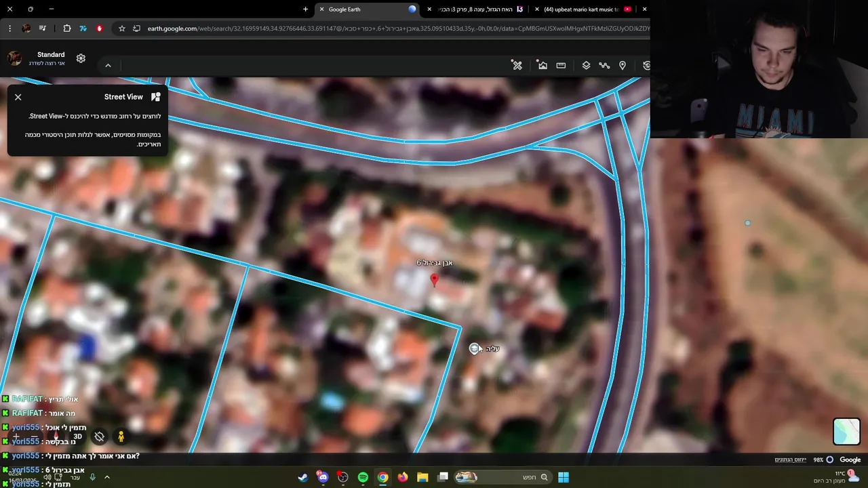Toggle the rotation lock icon near 3D
This screenshot has height=488, width=868.
[x=99, y=437]
